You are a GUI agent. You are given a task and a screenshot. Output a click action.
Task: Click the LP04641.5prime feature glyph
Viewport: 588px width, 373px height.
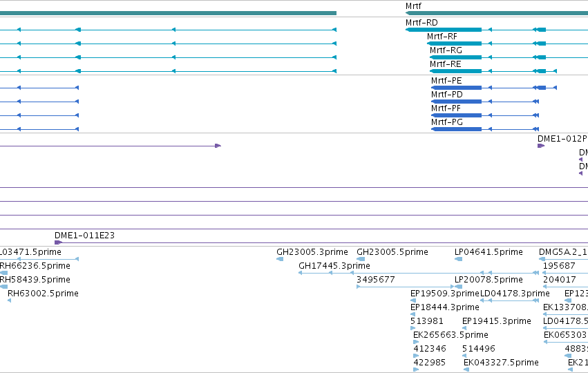458,259
